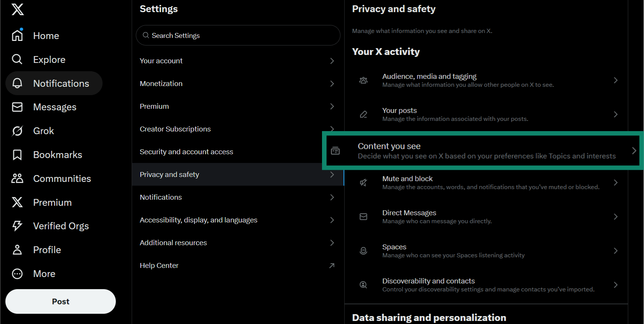
Task: Select the Bookmarks icon
Action: pos(17,154)
